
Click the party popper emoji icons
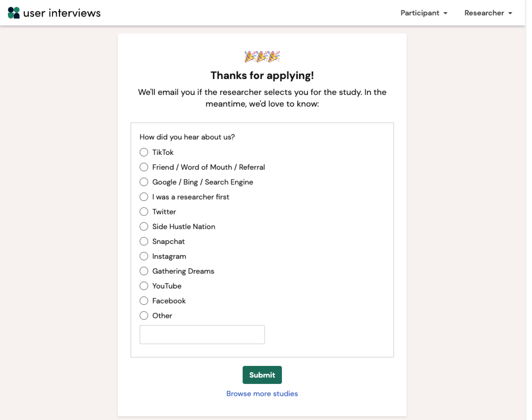pos(262,57)
